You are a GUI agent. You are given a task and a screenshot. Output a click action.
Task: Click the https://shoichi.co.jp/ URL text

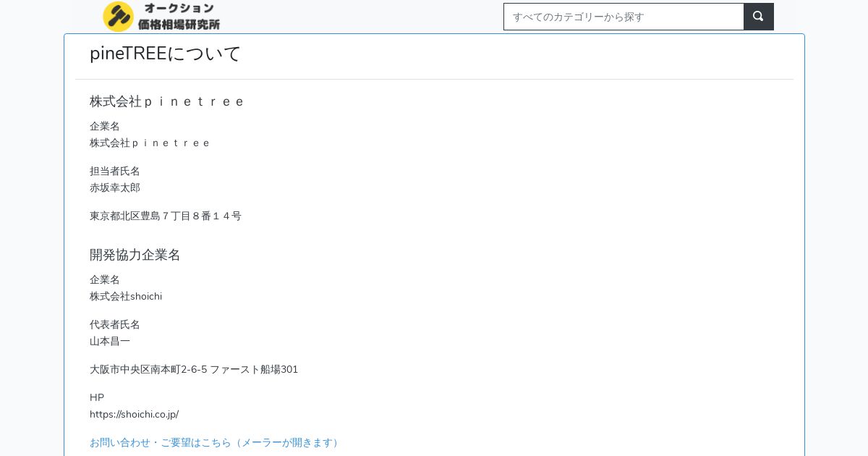(x=134, y=414)
